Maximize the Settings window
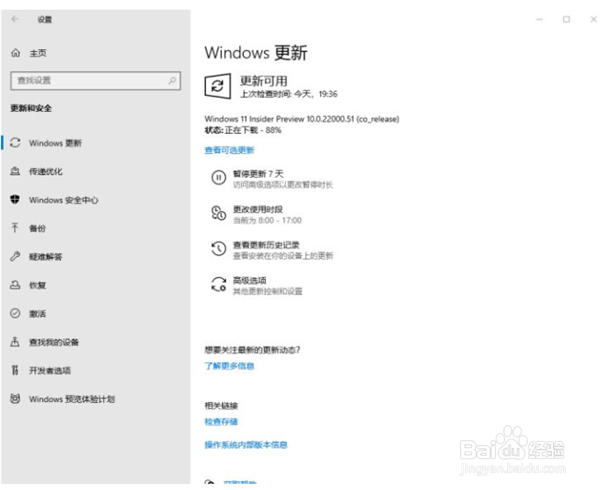Screen dimensions: 600x490 566,19
